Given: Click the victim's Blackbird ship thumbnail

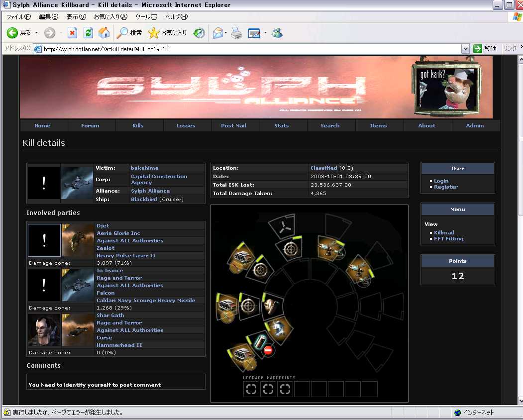Looking at the screenshot, I should 78,183.
